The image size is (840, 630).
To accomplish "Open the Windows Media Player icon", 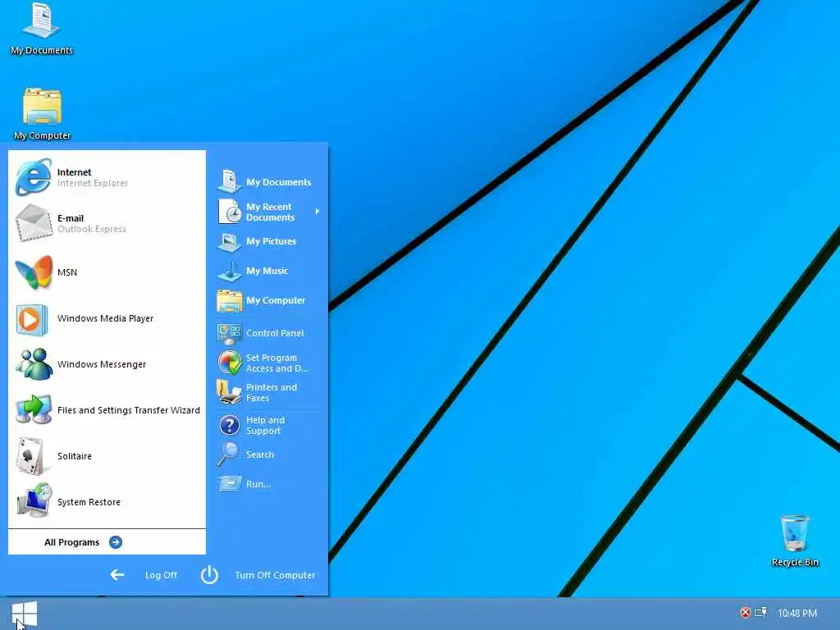I will [x=31, y=320].
